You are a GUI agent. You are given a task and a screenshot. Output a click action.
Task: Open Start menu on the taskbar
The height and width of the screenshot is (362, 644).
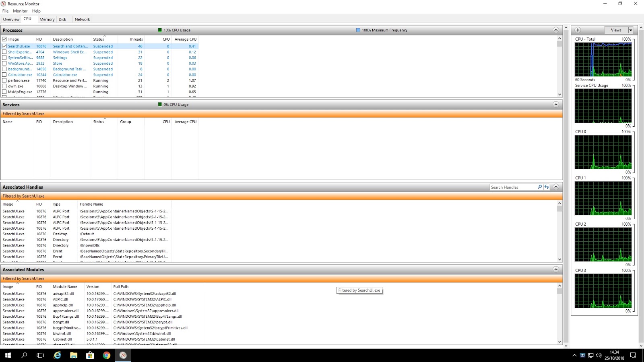coord(8,355)
